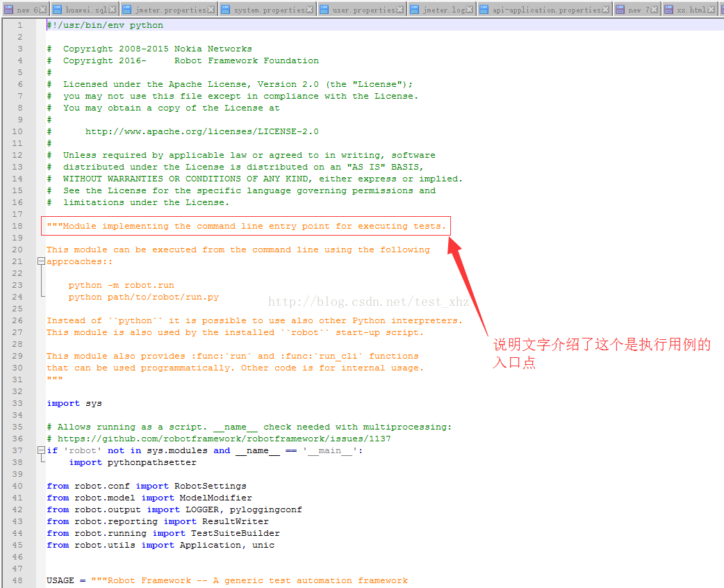Close the new 7 tab
This screenshot has height=588, width=724.
click(x=654, y=9)
